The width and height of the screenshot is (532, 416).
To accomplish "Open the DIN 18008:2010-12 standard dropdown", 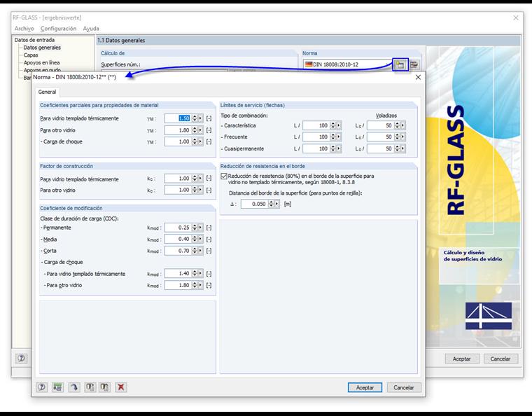I will (x=347, y=64).
